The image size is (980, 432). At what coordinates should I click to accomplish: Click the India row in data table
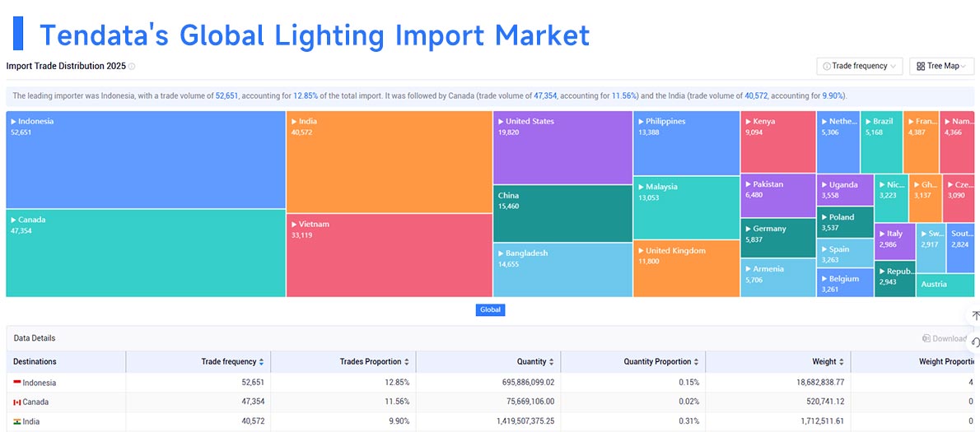click(490, 421)
